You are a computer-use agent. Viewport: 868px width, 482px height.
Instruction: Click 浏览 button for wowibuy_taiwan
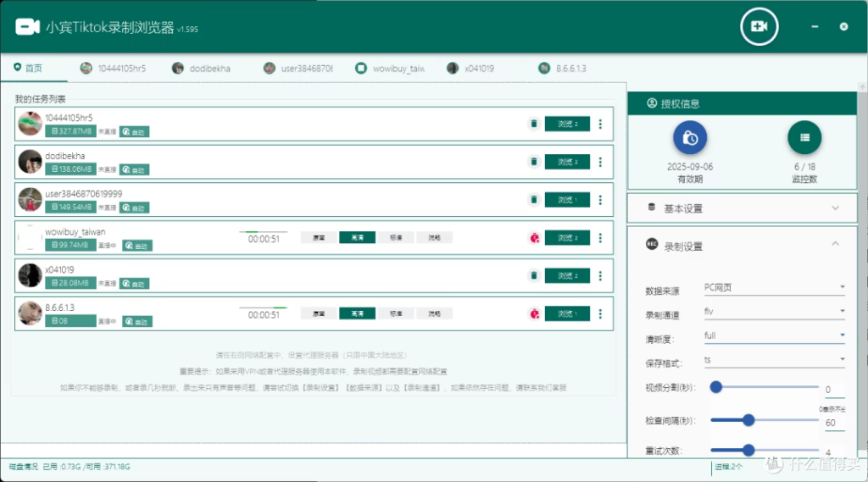(567, 238)
